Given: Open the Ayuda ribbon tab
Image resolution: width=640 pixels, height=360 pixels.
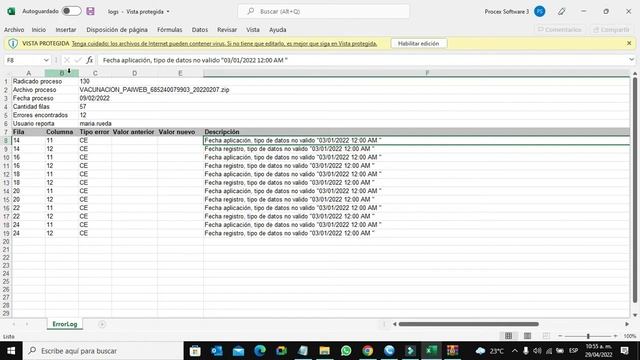Looking at the screenshot, I should click(278, 30).
